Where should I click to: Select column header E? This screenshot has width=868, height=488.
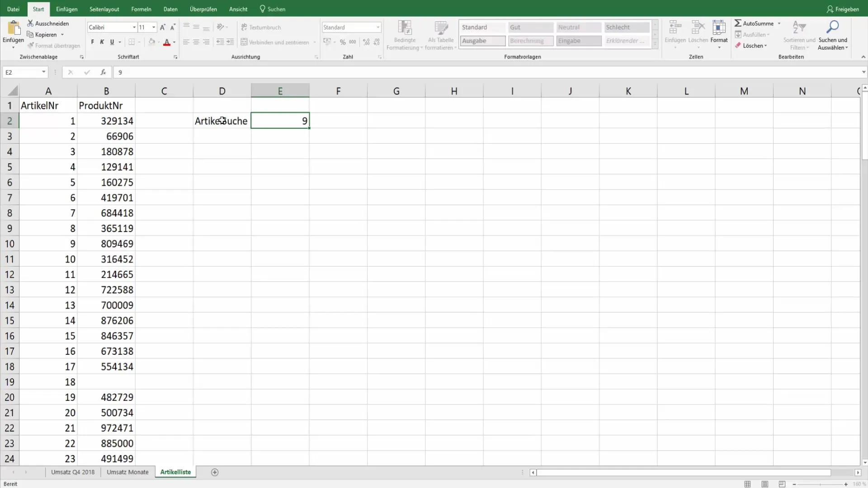click(x=280, y=91)
